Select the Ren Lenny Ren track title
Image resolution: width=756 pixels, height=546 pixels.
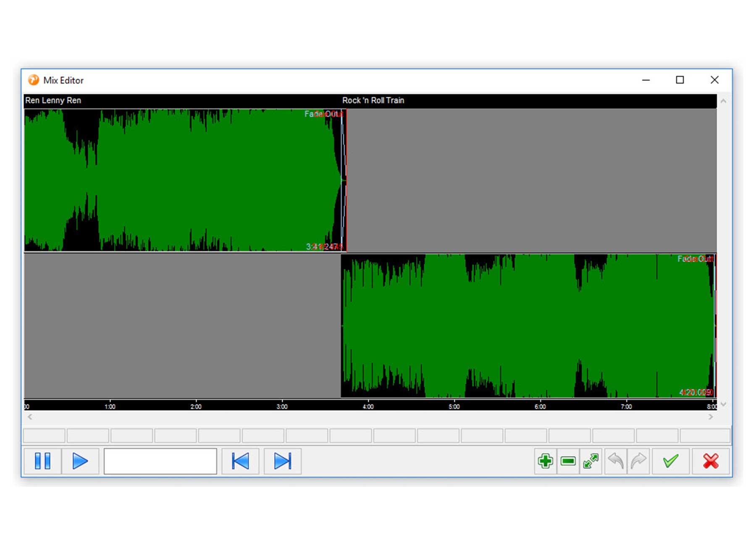pyautogui.click(x=53, y=100)
